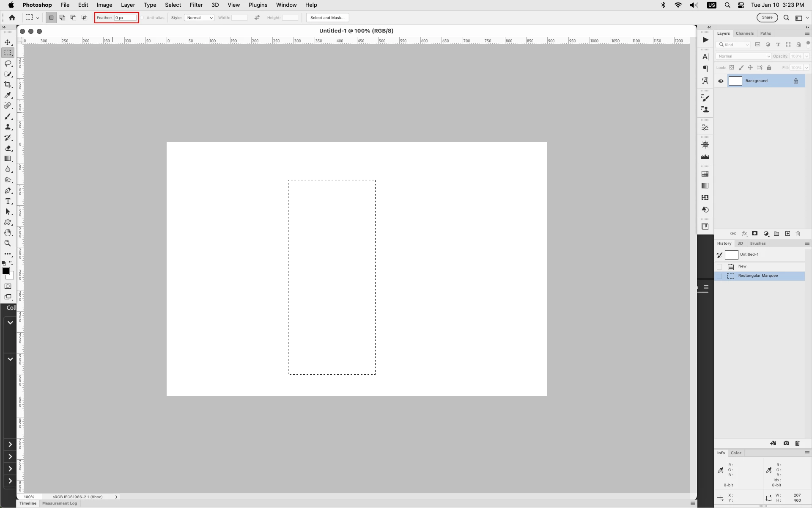The width and height of the screenshot is (812, 508).
Task: Hide the Background layer visibility
Action: [721, 81]
